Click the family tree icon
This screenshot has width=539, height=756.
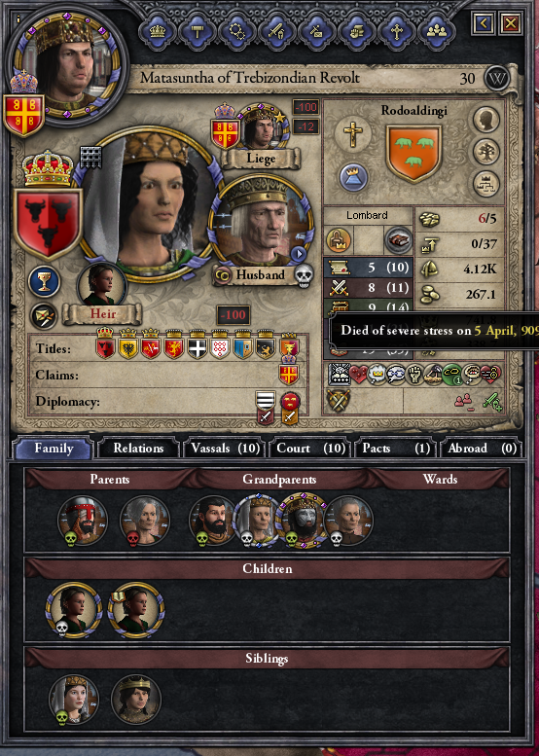(485, 152)
